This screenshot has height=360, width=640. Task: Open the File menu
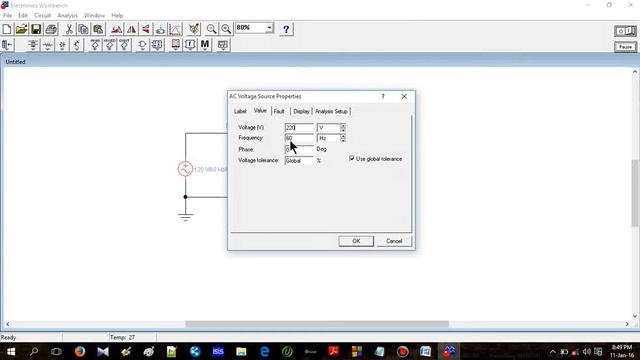pyautogui.click(x=7, y=16)
